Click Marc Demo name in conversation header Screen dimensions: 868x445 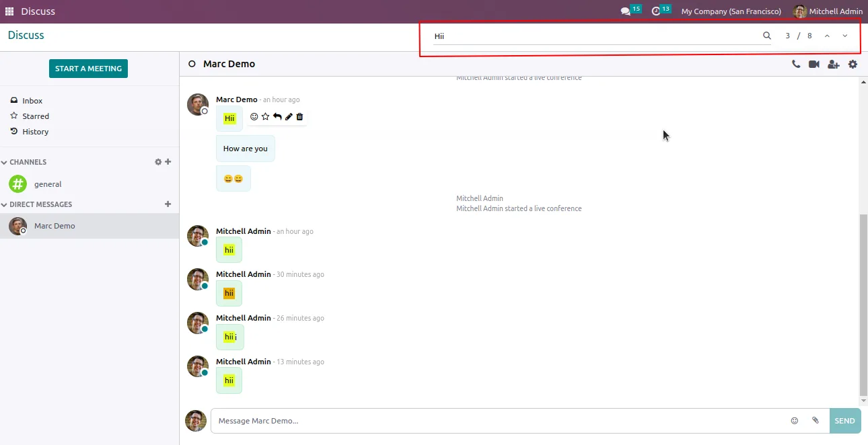(229, 64)
